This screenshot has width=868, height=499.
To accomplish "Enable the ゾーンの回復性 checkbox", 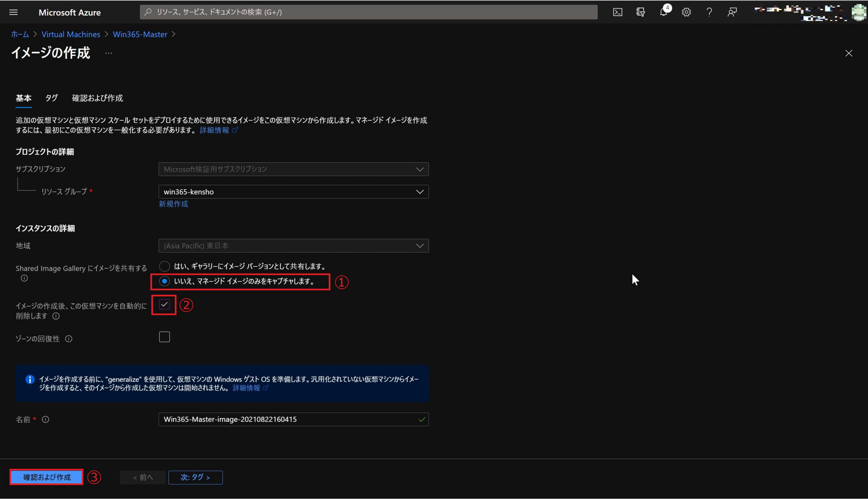I will coord(164,337).
